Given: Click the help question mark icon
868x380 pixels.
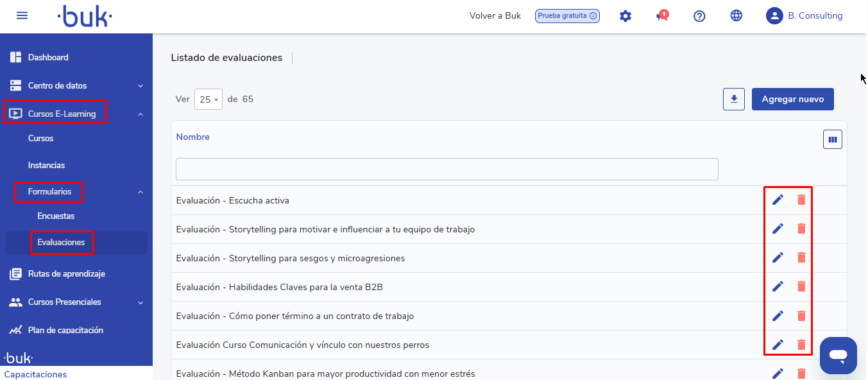Looking at the screenshot, I should [x=699, y=16].
